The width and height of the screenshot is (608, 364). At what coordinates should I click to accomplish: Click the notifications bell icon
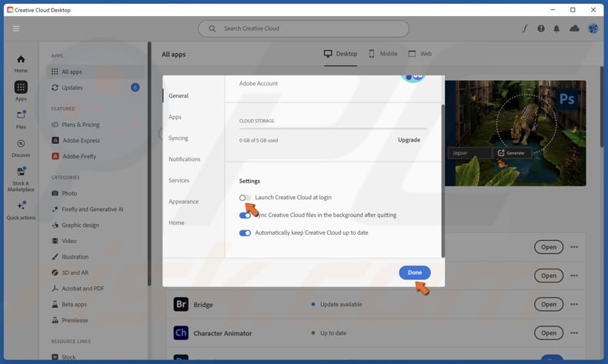tap(557, 28)
